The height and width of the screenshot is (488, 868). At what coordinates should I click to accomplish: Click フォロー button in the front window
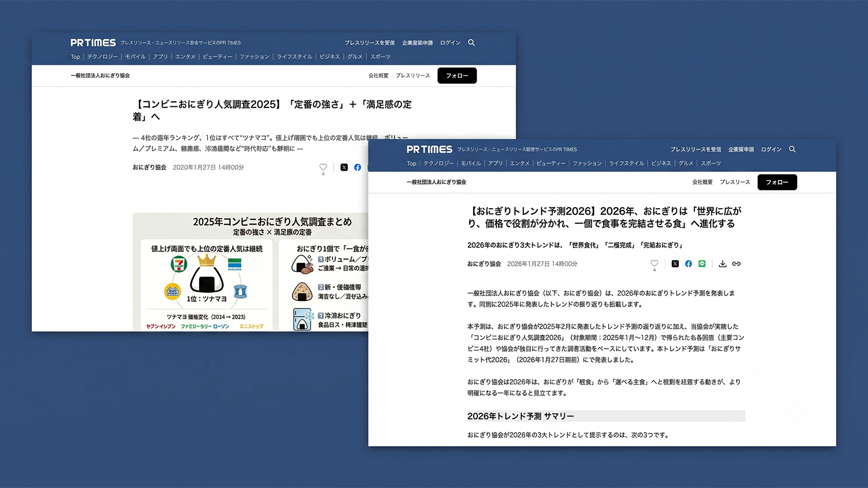pyautogui.click(x=777, y=182)
